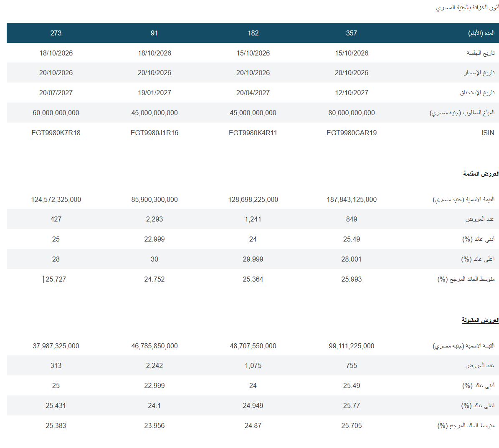Select submitted value 128,698,225,000
Viewport: 499px width, 448px height.
click(253, 200)
